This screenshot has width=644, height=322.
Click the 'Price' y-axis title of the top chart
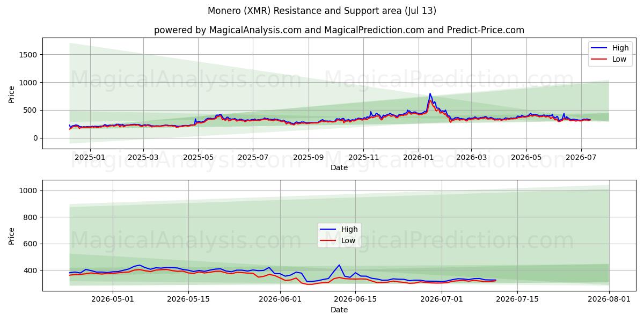pos(12,93)
